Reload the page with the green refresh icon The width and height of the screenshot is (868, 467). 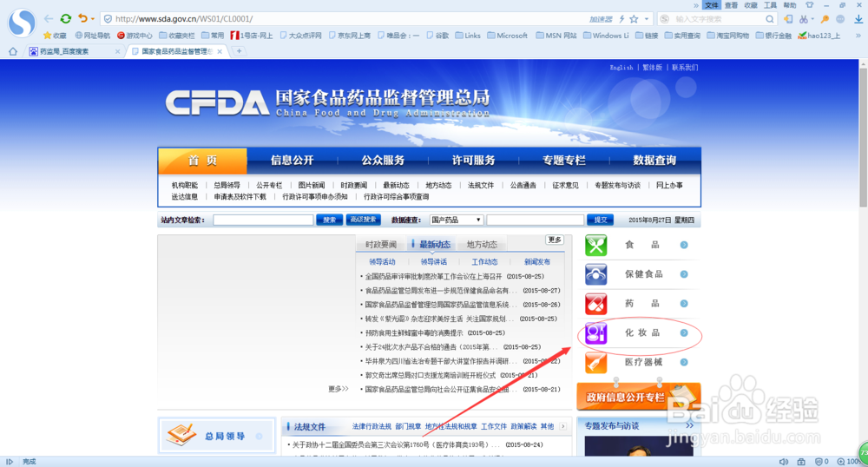[x=66, y=19]
